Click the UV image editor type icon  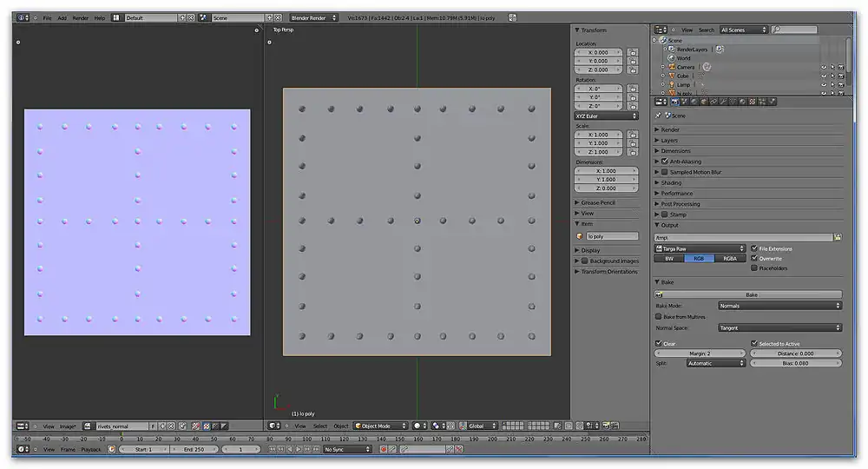[x=22, y=426]
